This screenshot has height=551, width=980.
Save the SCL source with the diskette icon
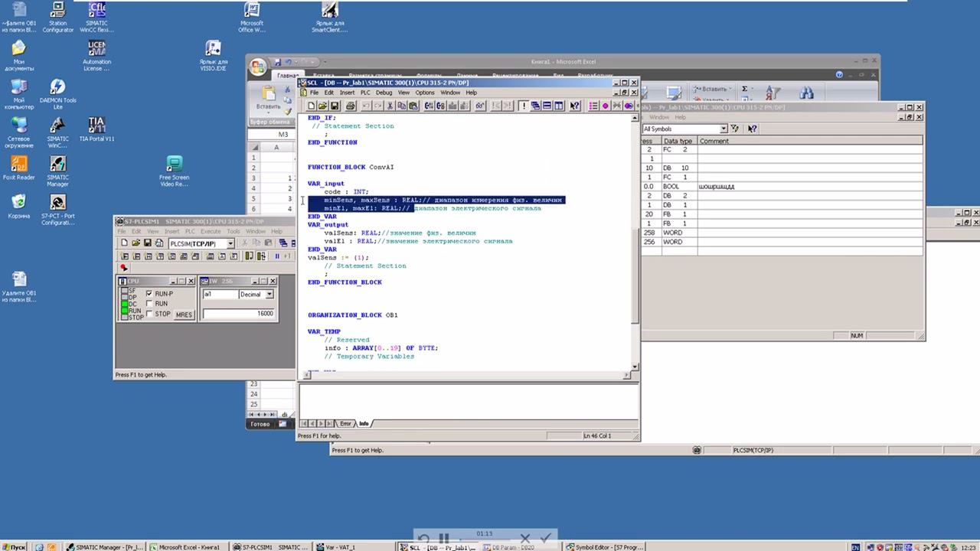coord(334,106)
